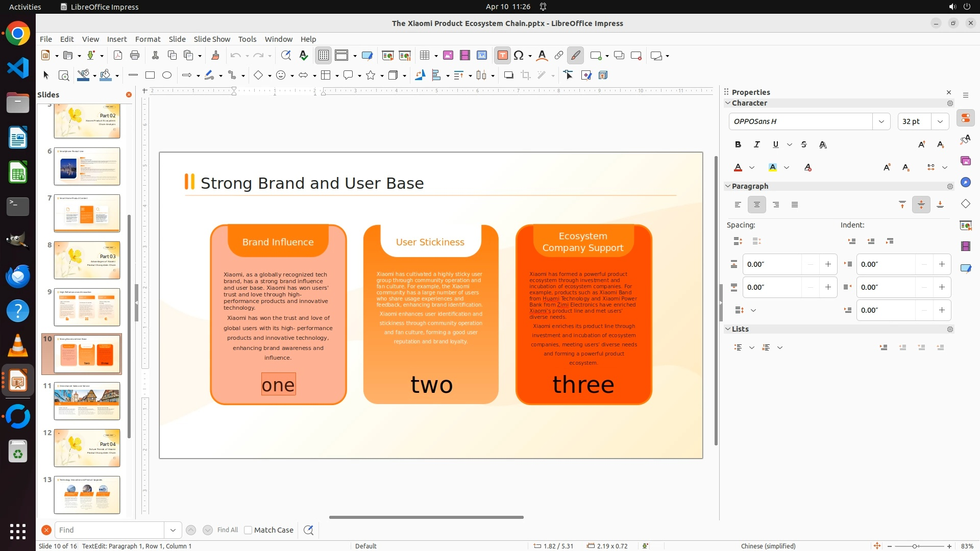Click the Insert Special Character icon

click(x=519, y=56)
